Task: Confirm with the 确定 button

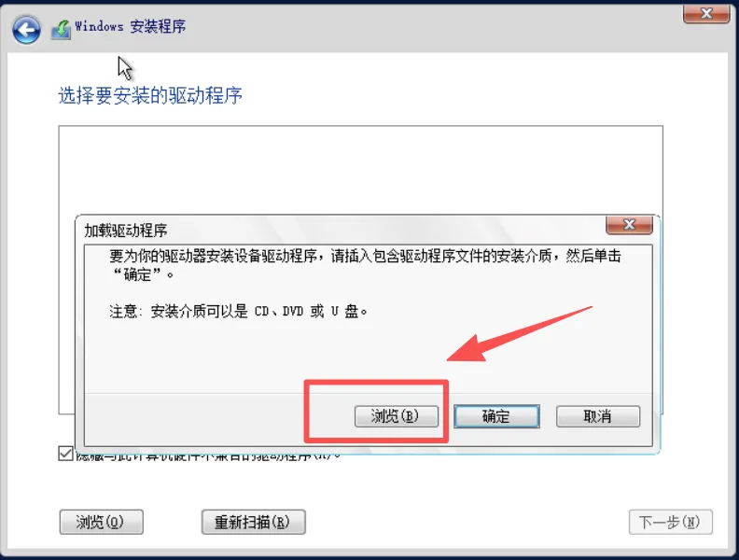Action: tap(496, 416)
